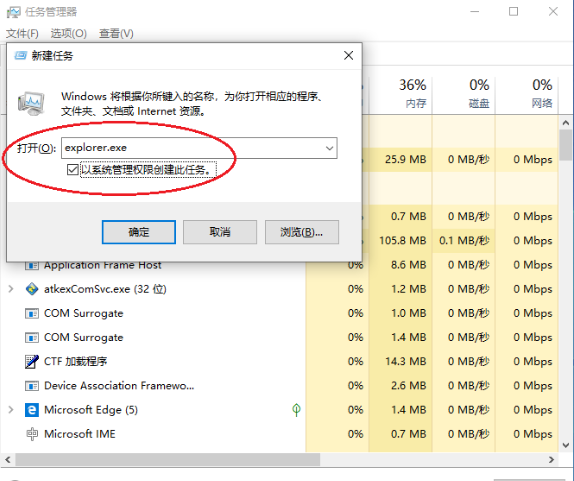Image resolution: width=574 pixels, height=481 pixels.
Task: Click the Device Association Framework icon
Action: (x=32, y=385)
